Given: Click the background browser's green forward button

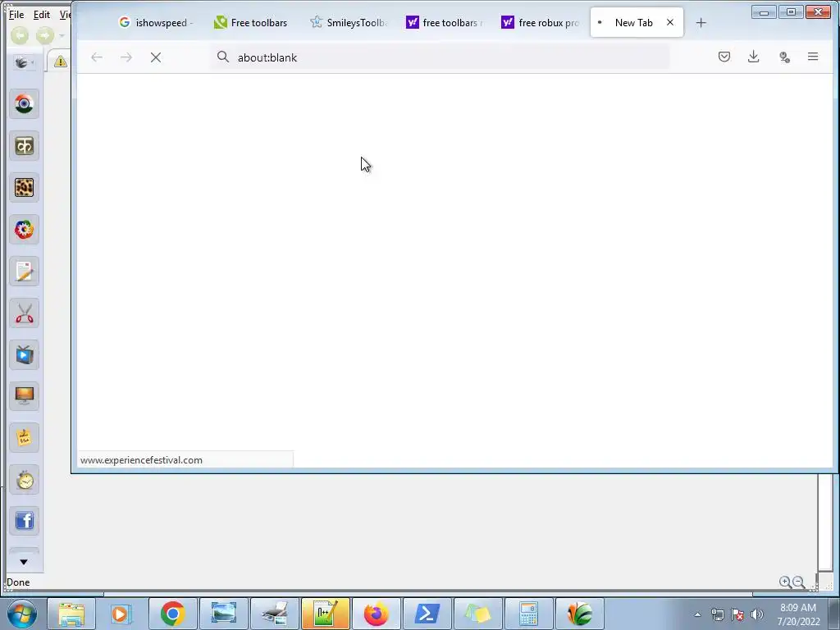Looking at the screenshot, I should point(45,36).
